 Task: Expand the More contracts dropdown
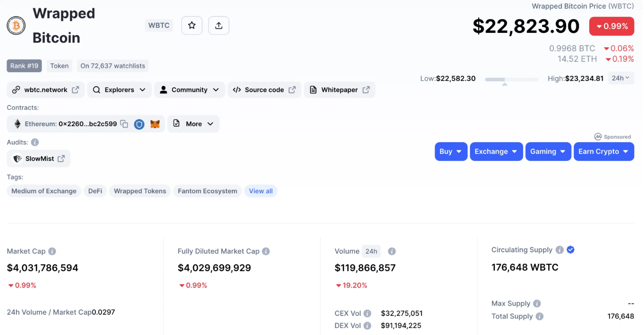pyautogui.click(x=194, y=124)
